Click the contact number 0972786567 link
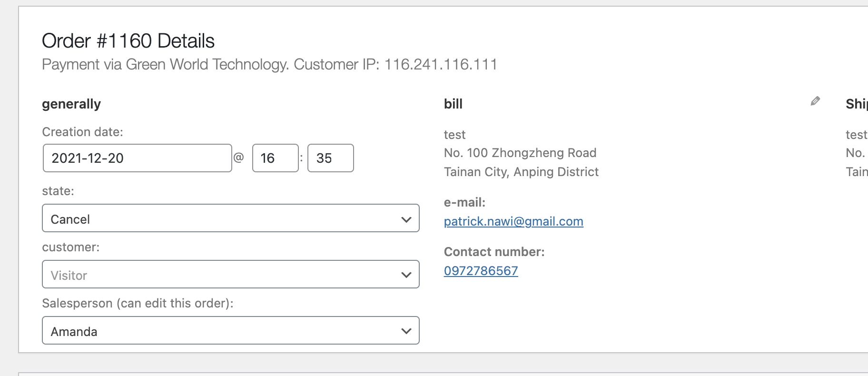Viewport: 868px width, 376px height. tap(481, 271)
